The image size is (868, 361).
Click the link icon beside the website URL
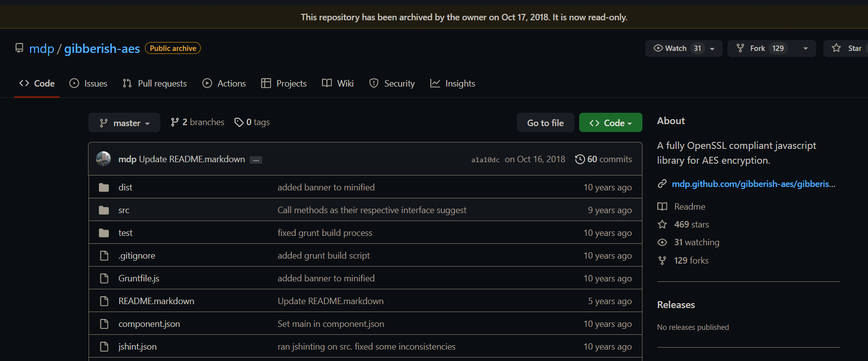point(662,184)
